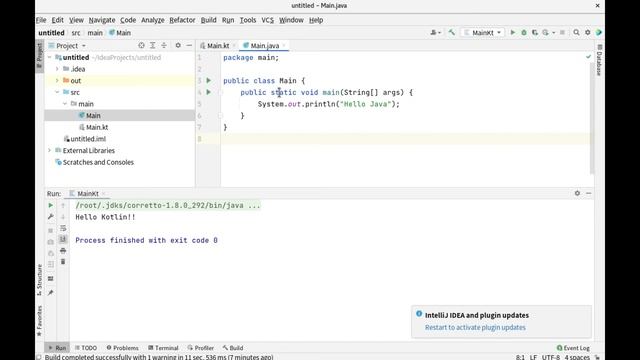Screen dimensions: 640x360
Task: Open the MainKt run configuration dropdown
Action: point(483,32)
